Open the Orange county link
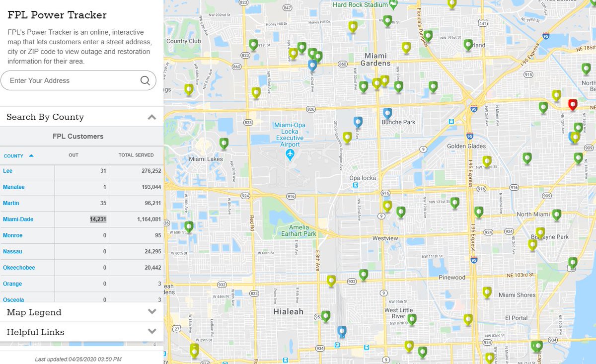The image size is (596, 364). 12,284
